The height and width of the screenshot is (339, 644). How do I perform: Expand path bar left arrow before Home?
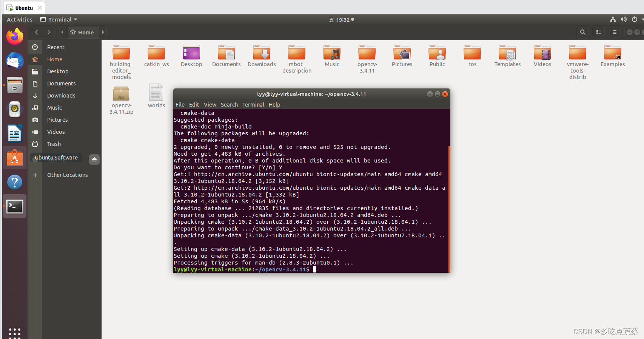click(x=62, y=32)
